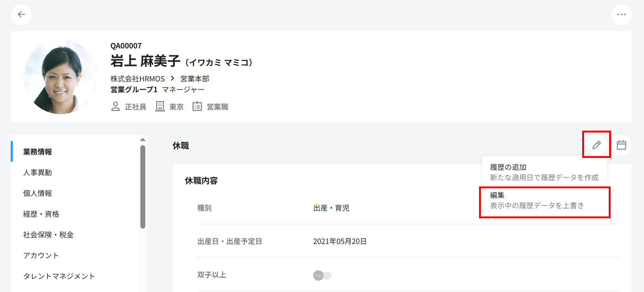Click the 東京 building icon
The image size is (644, 292).
point(160,107)
